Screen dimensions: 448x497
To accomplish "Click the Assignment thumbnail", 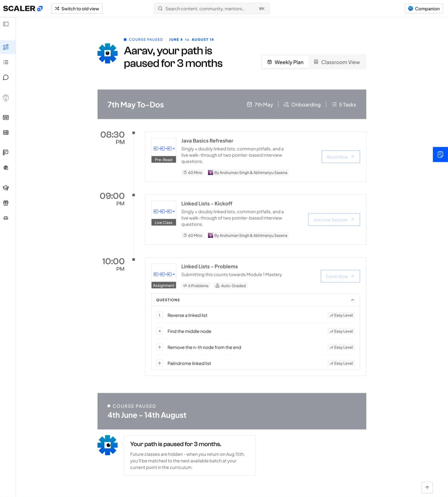I will click(x=164, y=276).
